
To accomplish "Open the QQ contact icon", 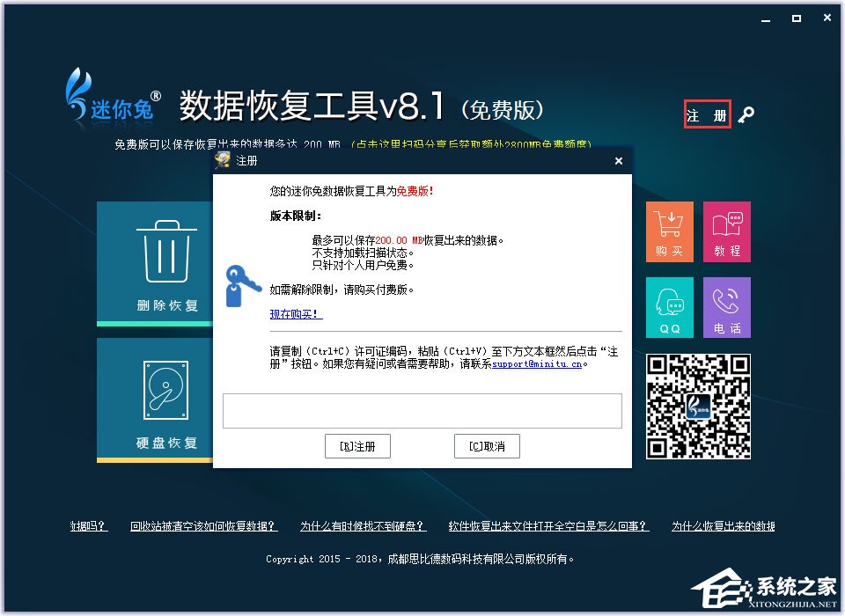I will point(669,306).
